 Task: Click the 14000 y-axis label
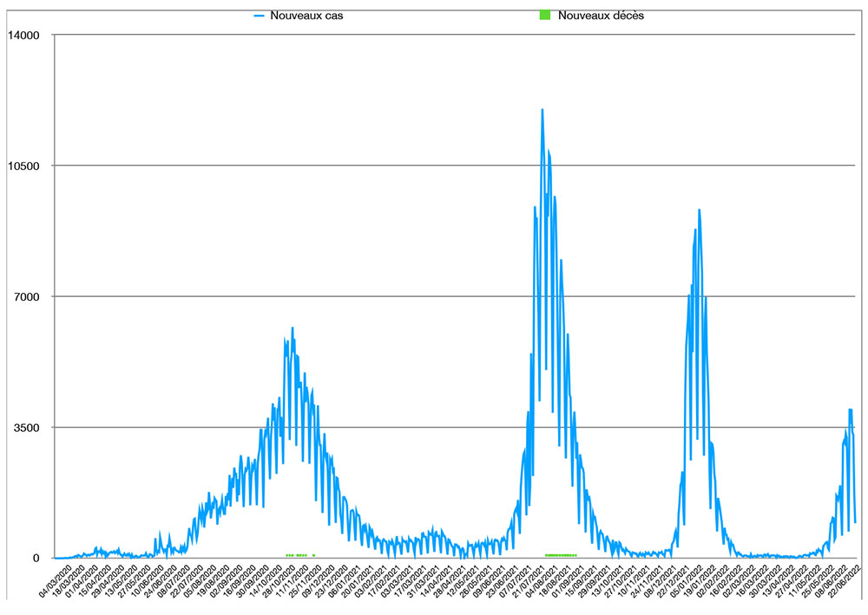click(23, 35)
